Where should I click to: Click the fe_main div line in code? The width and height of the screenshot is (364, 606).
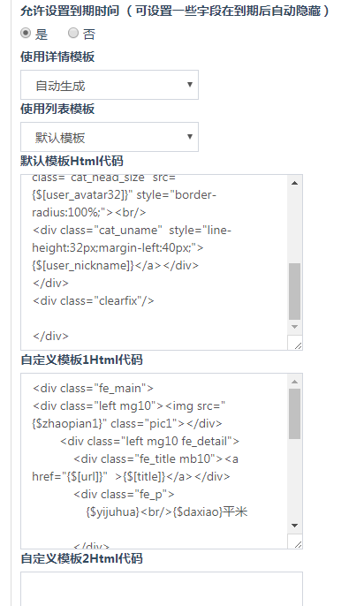(x=93, y=388)
